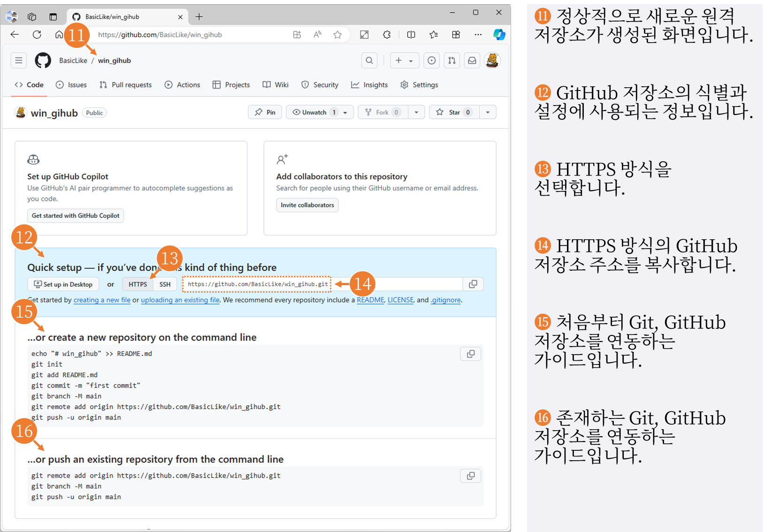Viewport: 765px width, 532px height.
Task: Open the favorites list
Action: pos(434,34)
